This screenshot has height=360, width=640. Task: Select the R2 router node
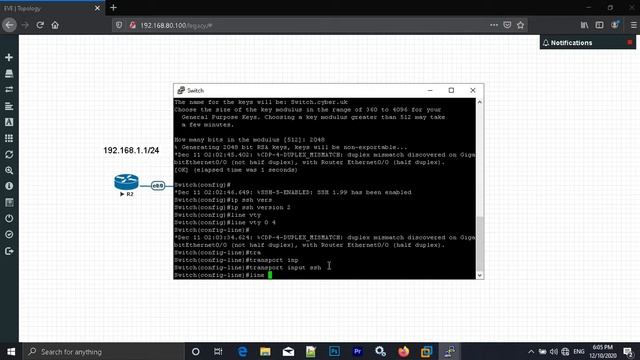[x=126, y=182]
